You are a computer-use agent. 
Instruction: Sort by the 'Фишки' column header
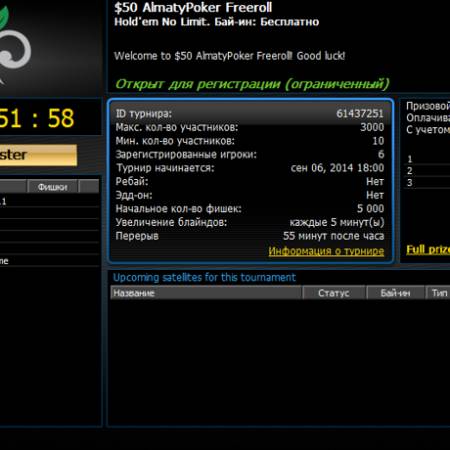tap(52, 187)
